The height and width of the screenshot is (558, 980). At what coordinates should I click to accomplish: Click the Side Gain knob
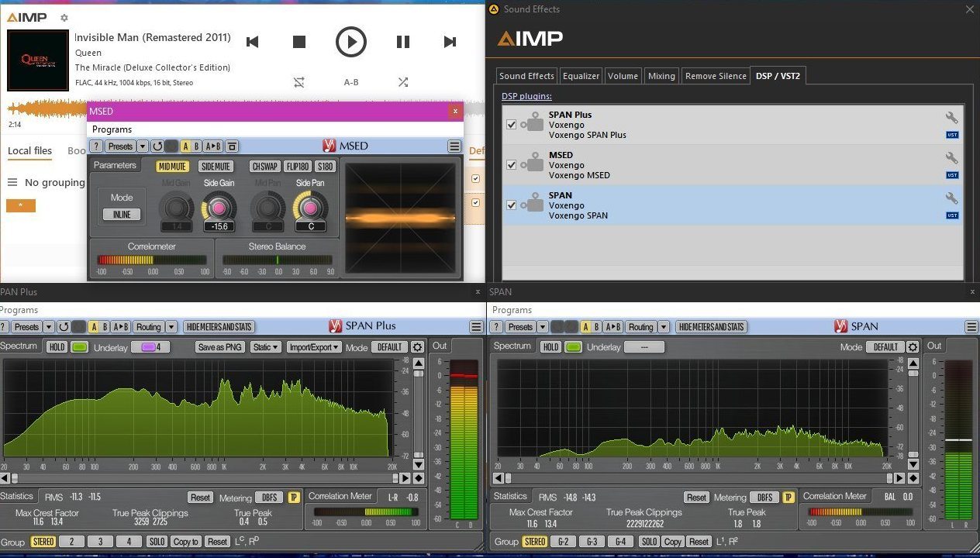pos(219,207)
